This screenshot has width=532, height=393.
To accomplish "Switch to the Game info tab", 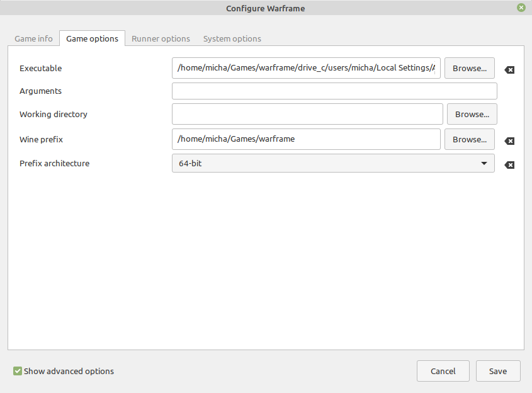I will [33, 38].
